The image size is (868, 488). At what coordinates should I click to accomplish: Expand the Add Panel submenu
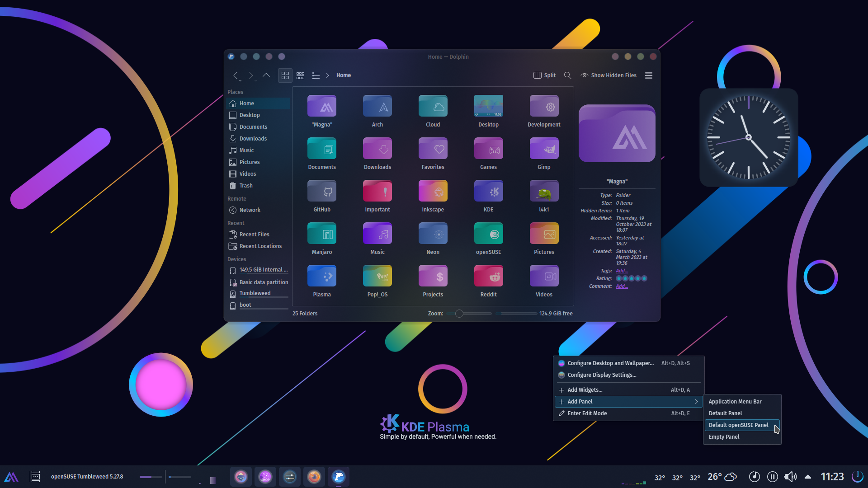(x=628, y=402)
